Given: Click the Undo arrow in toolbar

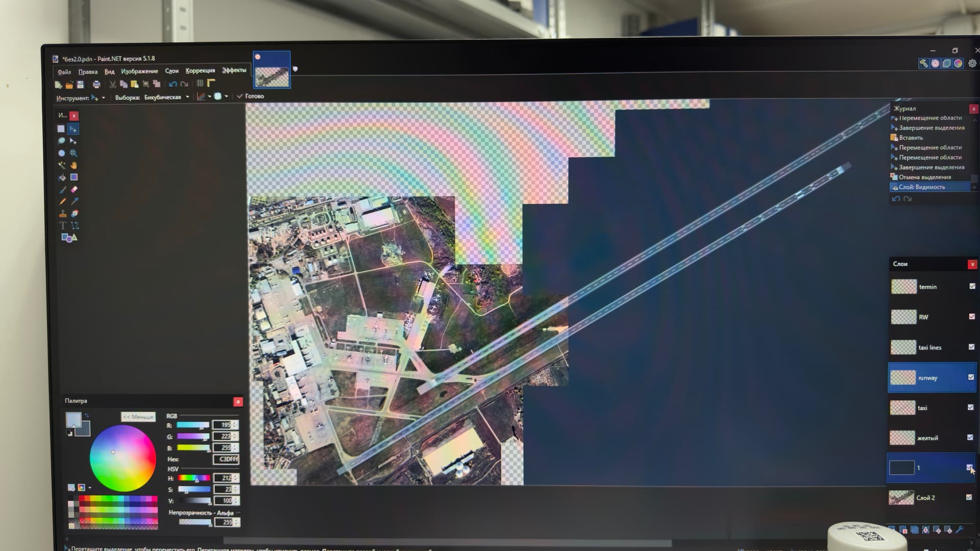Looking at the screenshot, I should coord(173,84).
